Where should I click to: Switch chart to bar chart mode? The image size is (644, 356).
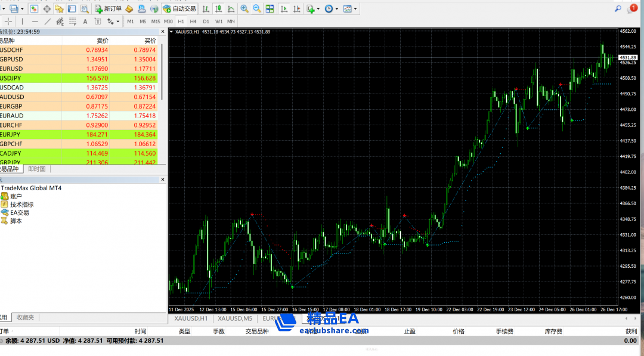pos(205,8)
